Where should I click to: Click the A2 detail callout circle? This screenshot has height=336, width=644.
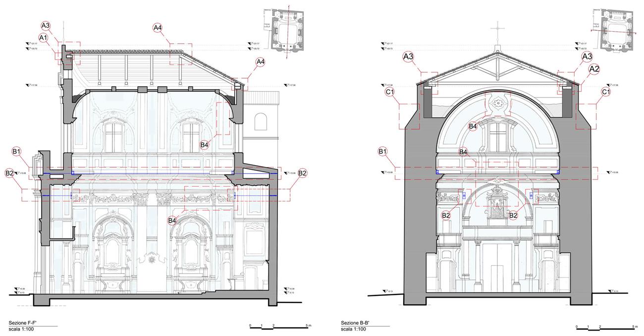coord(595,69)
